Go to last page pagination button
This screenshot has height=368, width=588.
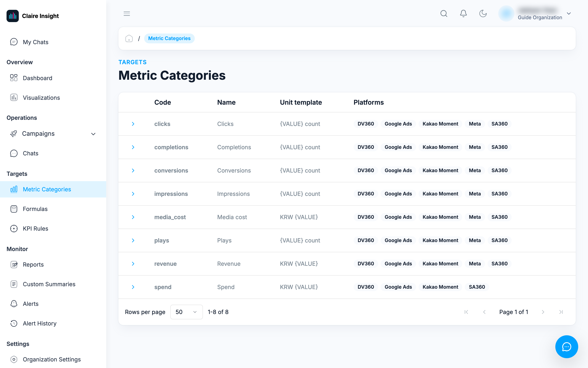click(x=561, y=312)
